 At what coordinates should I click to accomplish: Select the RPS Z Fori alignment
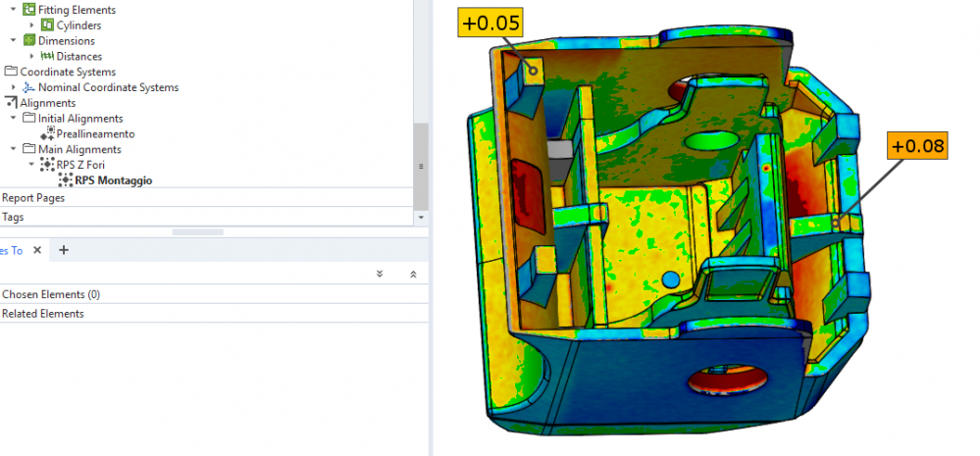tap(80, 165)
